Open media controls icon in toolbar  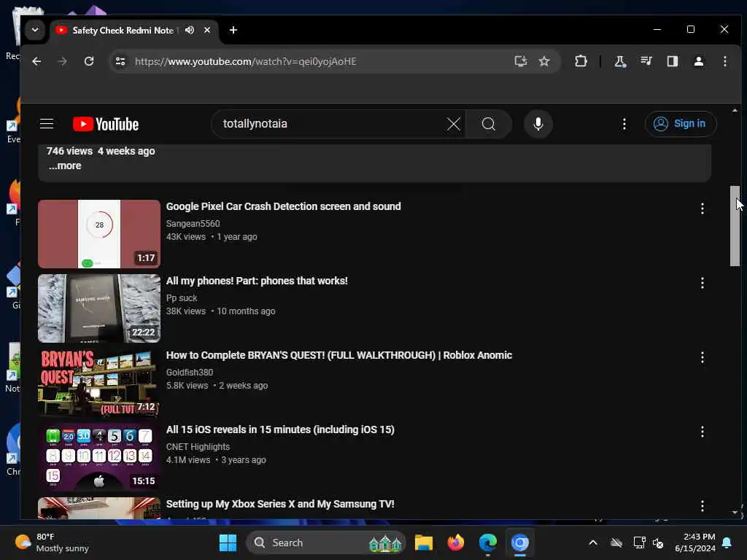click(646, 61)
